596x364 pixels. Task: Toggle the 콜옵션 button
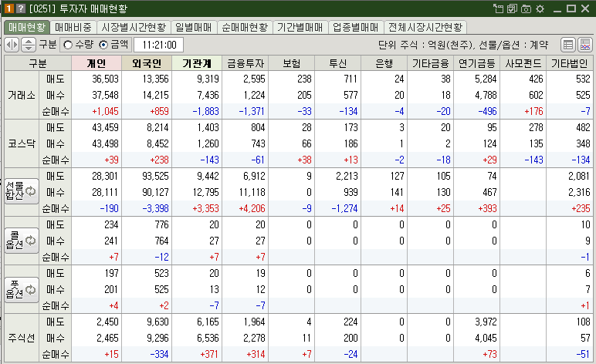(22, 241)
